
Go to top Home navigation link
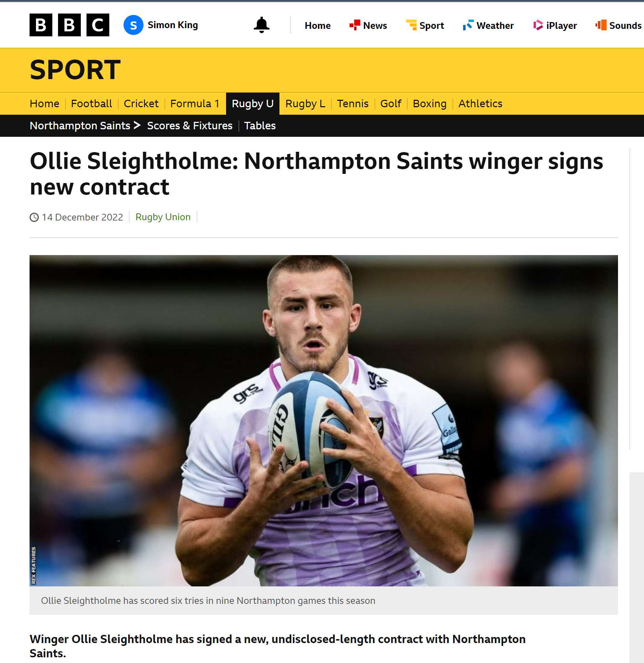[318, 26]
